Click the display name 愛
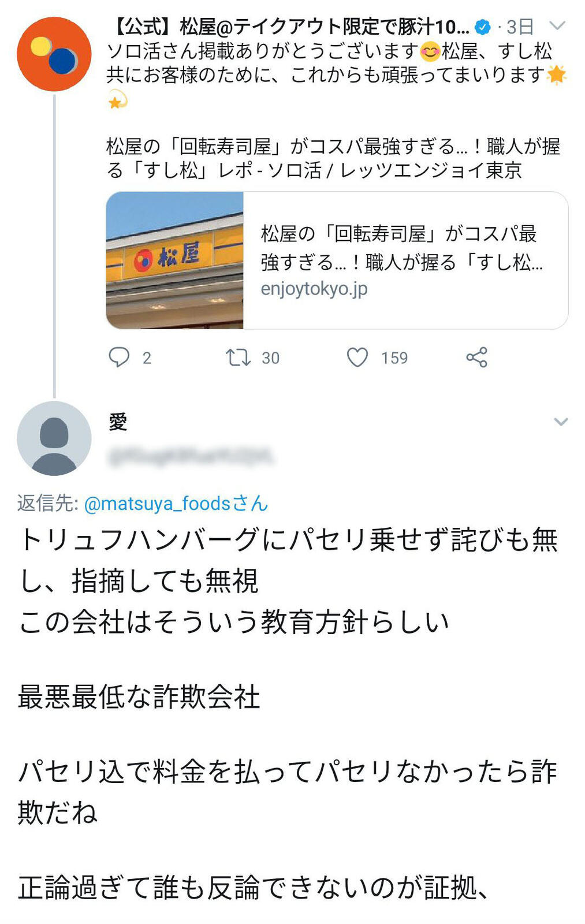This screenshot has width=585, height=924. point(118,422)
